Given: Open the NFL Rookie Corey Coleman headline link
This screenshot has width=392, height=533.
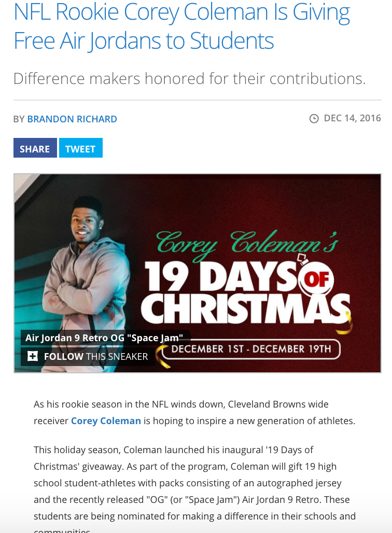Looking at the screenshot, I should pos(181,26).
